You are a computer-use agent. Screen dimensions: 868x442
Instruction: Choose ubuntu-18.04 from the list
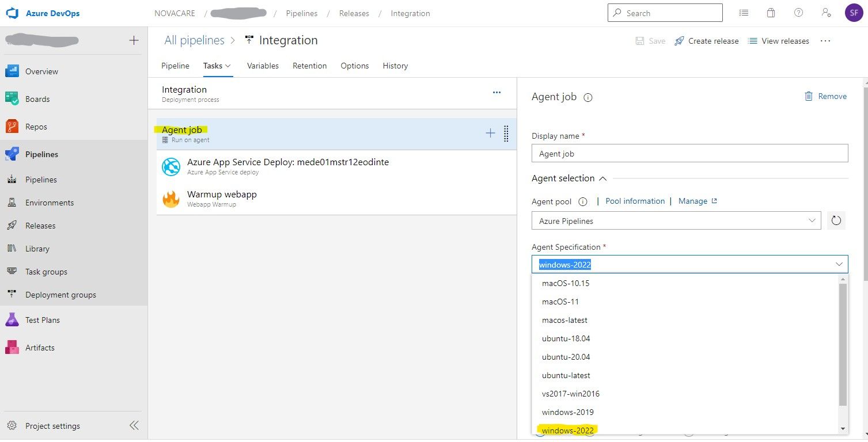[685, 338]
